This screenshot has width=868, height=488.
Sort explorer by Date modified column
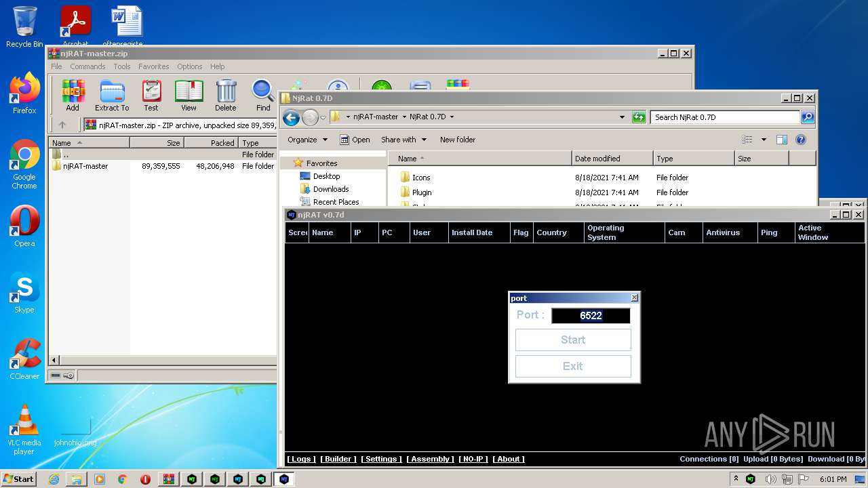pos(612,159)
